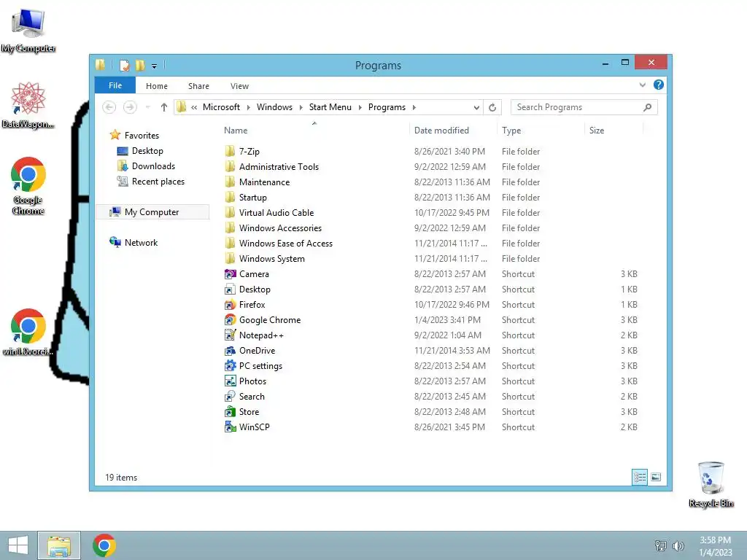Select the Notepad++ shortcut icon
This screenshot has width=747, height=560.
[230, 335]
